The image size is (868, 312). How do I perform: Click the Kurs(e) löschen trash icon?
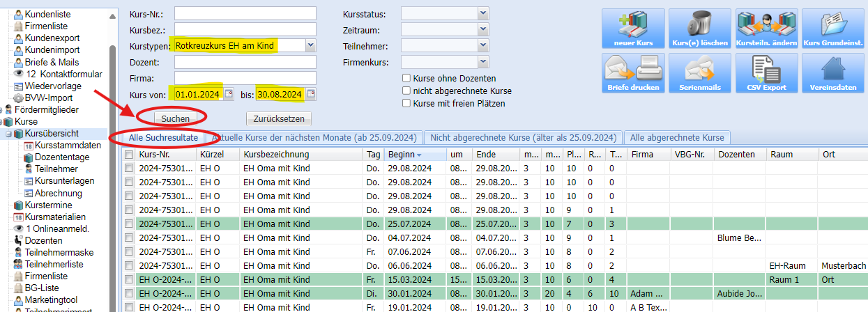700,29
